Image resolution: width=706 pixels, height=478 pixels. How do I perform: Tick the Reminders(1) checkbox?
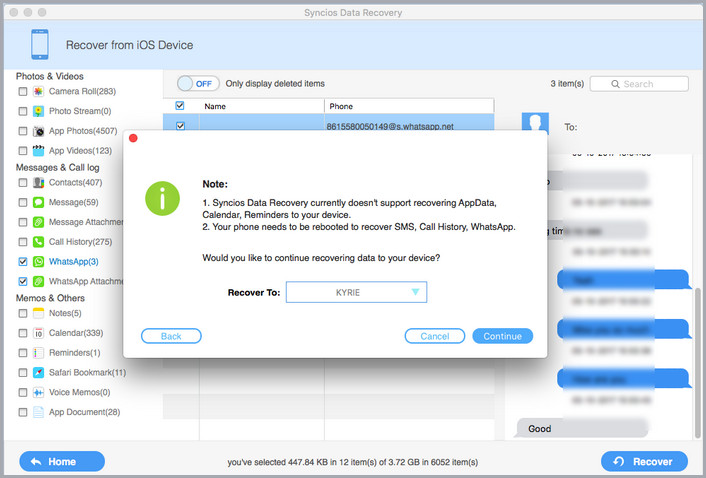coord(23,353)
